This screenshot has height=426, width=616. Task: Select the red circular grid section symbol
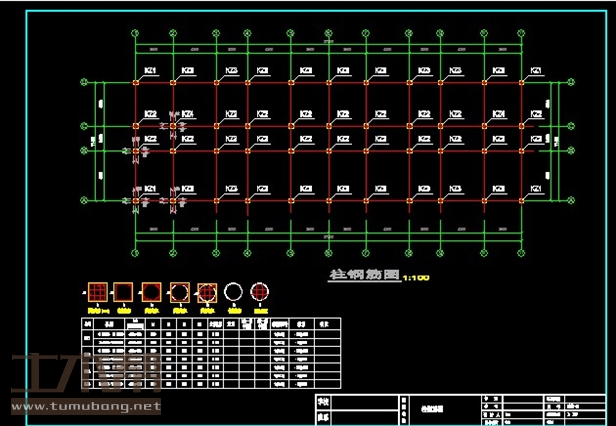(260, 292)
